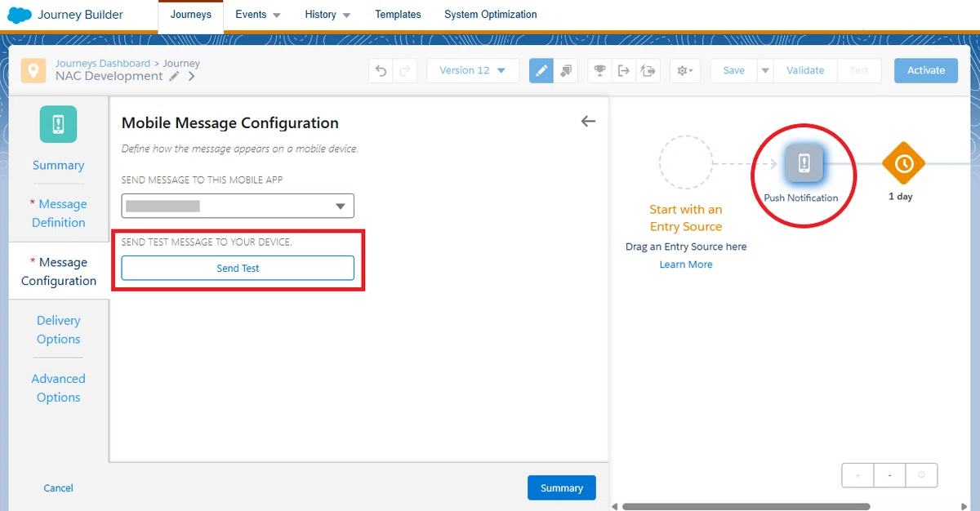Click the Activate button
The height and width of the screenshot is (511, 980).
coord(926,70)
